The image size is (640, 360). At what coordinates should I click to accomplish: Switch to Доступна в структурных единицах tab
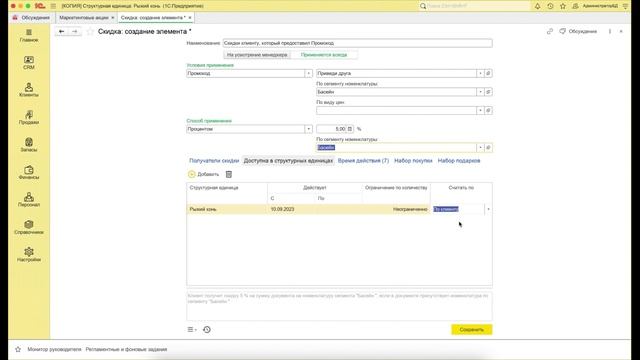click(288, 161)
